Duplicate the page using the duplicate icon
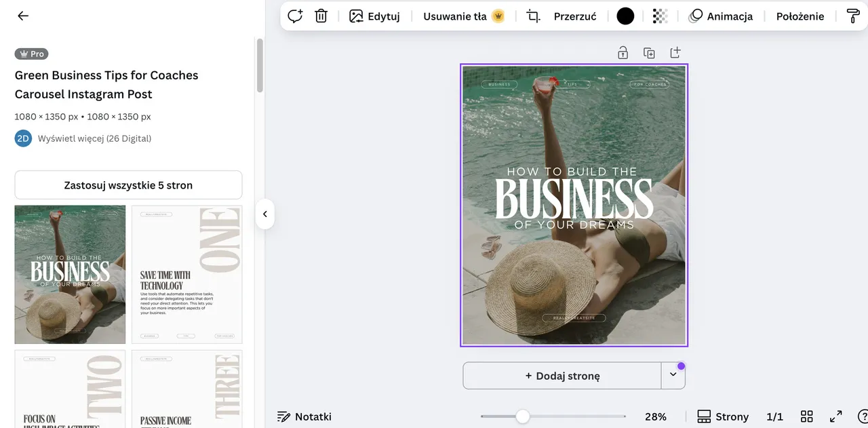The image size is (868, 428). click(x=649, y=53)
